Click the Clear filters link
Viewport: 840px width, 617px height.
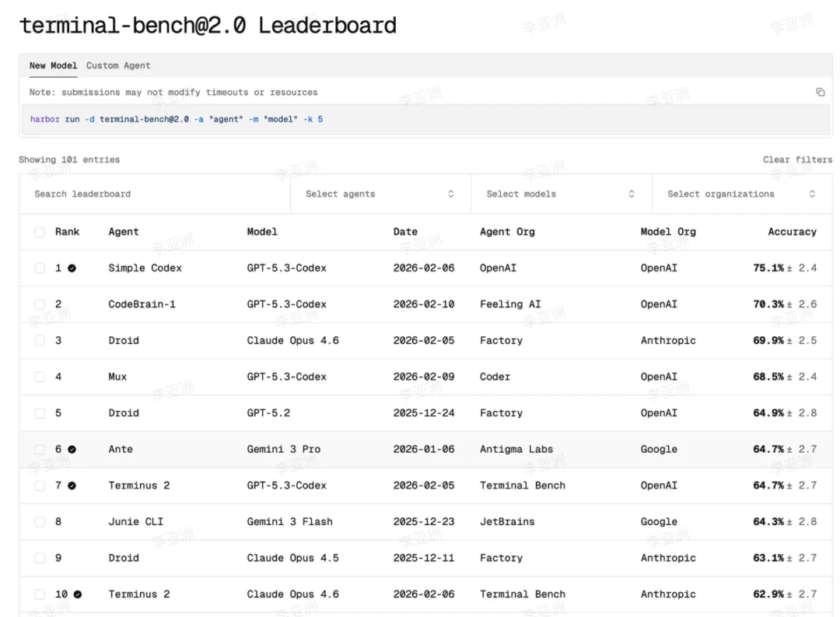(x=797, y=160)
